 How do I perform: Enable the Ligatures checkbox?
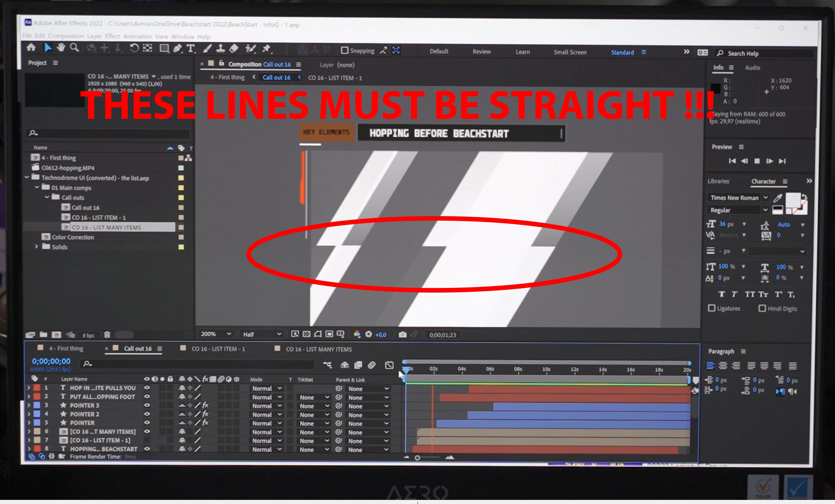(x=712, y=308)
